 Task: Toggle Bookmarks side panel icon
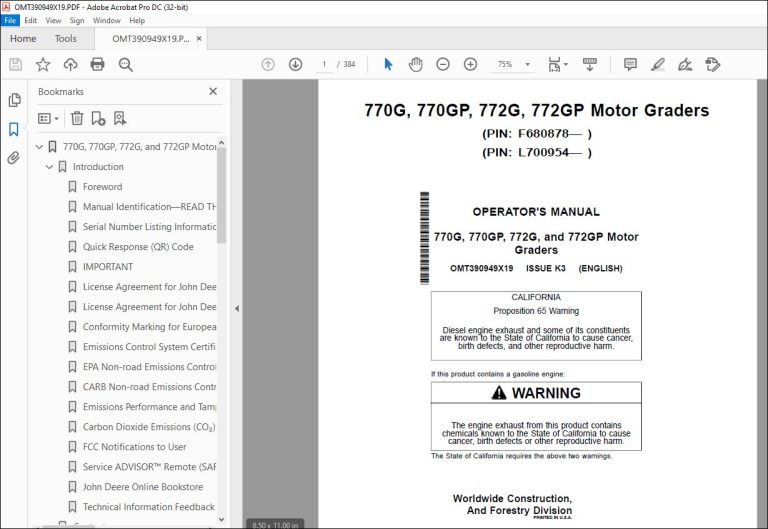[14, 129]
